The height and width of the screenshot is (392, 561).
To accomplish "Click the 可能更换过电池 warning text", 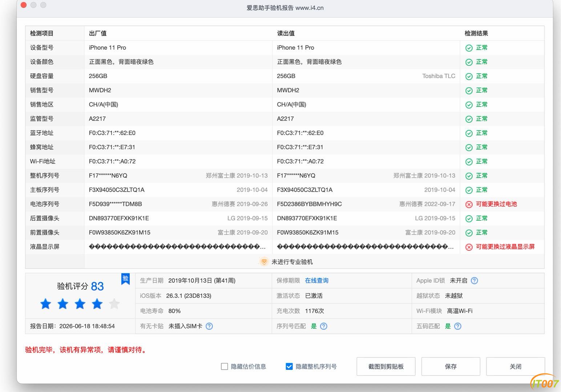I will click(496, 204).
